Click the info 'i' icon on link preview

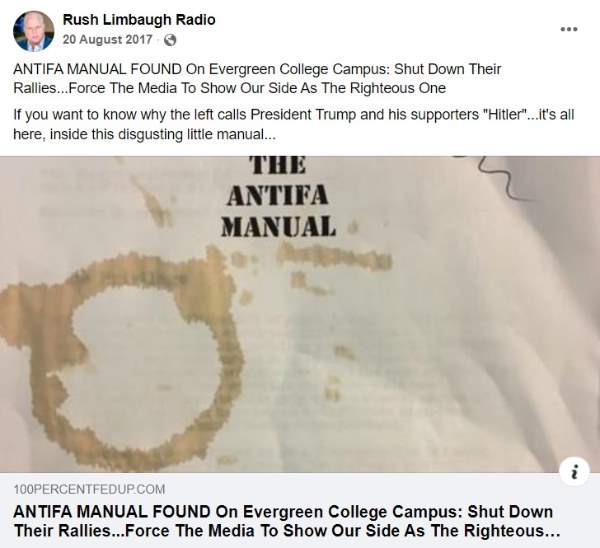(574, 471)
